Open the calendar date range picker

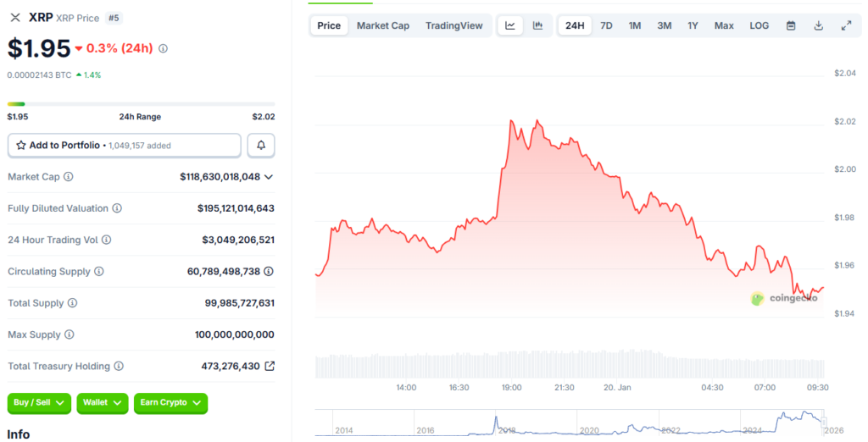coord(791,25)
